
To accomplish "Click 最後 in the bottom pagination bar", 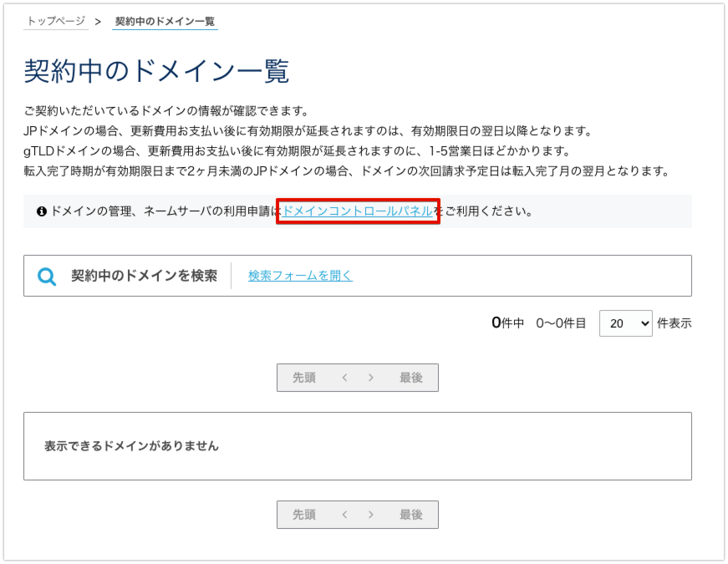I will coord(411,515).
